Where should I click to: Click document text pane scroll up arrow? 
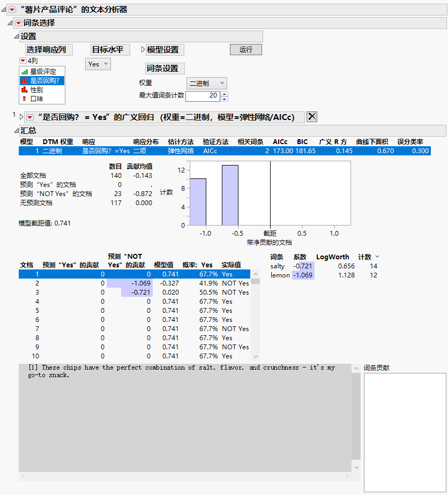click(356, 368)
